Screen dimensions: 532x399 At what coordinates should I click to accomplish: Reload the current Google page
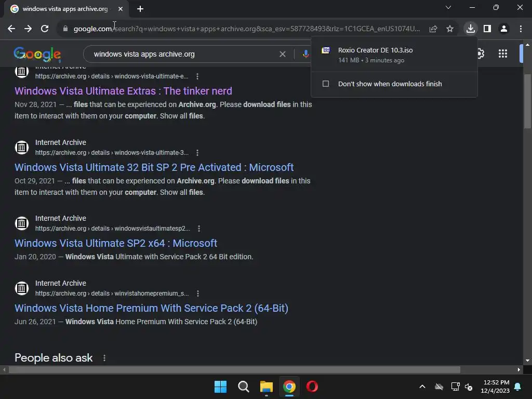pos(45,29)
